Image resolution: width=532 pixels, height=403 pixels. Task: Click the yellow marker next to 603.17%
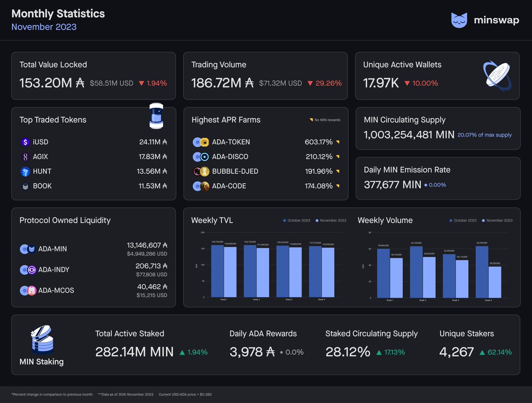pos(337,142)
